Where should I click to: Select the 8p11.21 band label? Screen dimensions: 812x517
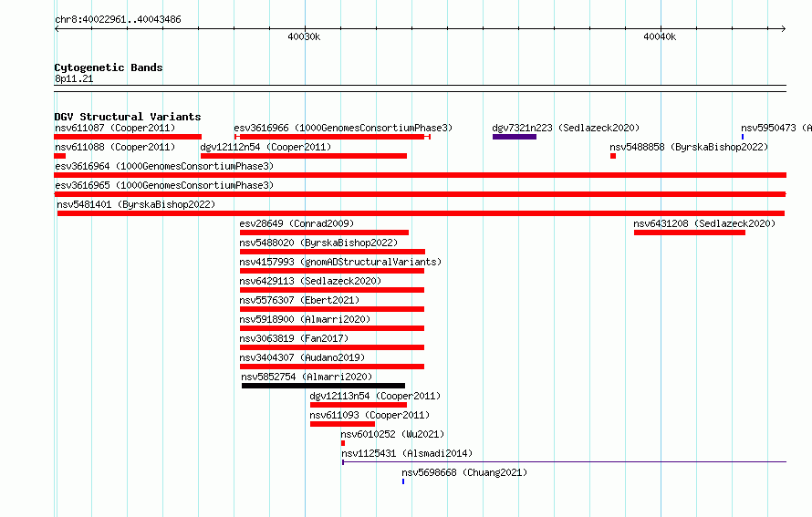[x=74, y=78]
